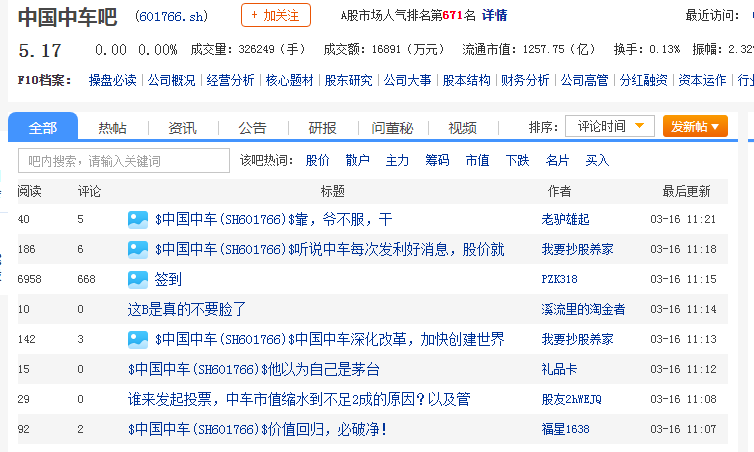Click hot word 下跌
This screenshot has height=452, width=754.
[x=517, y=160]
